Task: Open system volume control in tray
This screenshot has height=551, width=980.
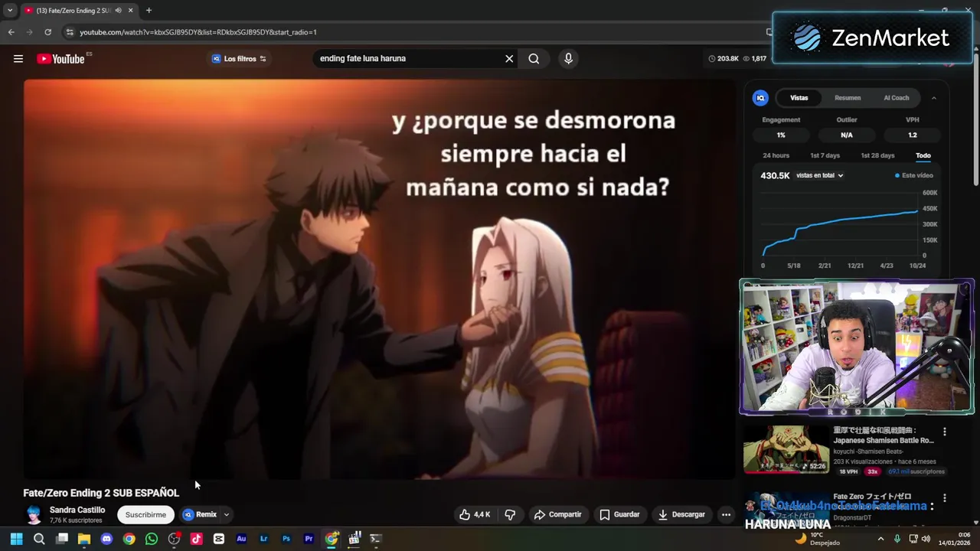Action: [926, 539]
